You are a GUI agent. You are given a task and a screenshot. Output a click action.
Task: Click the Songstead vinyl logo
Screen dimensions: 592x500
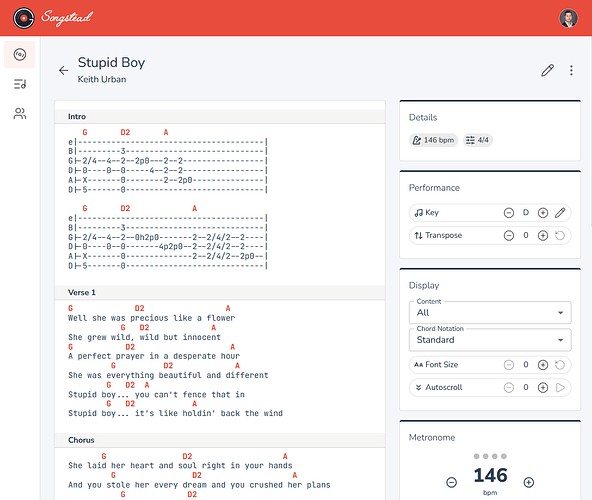23,18
